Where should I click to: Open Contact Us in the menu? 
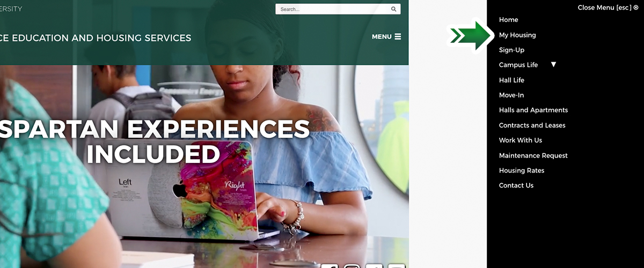(516, 185)
